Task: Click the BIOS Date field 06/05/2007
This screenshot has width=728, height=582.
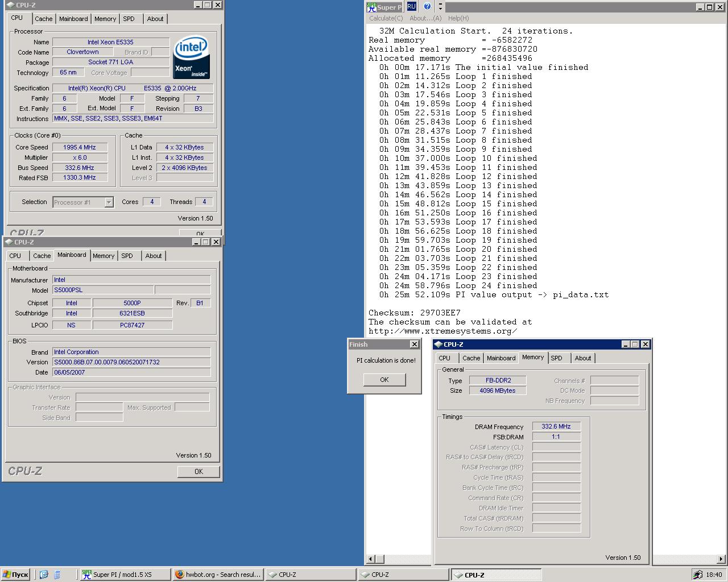Action: tap(131, 372)
